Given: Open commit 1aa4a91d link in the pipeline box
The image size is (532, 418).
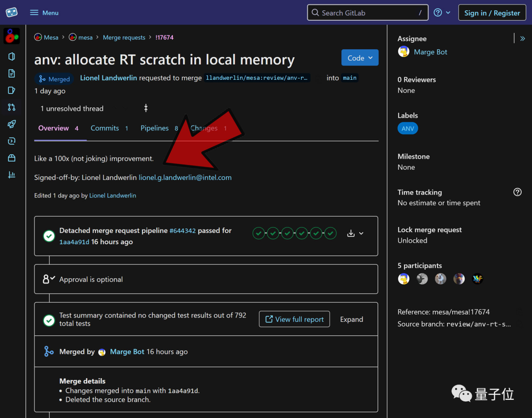Looking at the screenshot, I should pos(74,242).
